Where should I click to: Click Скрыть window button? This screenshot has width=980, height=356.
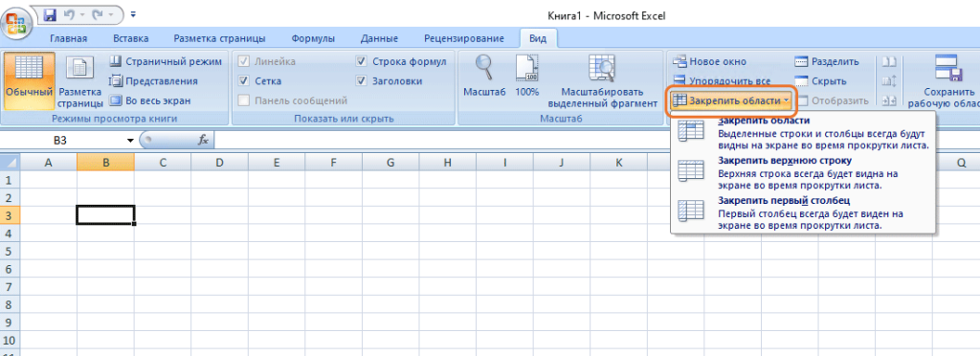(820, 81)
